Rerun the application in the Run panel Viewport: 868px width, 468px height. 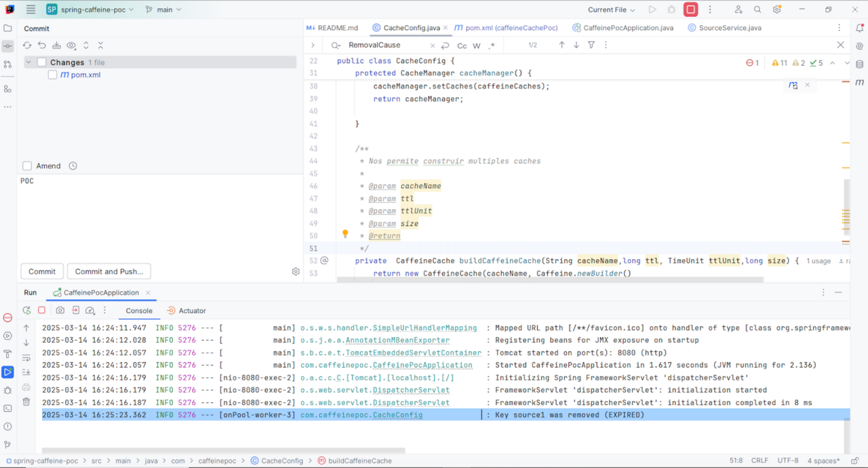pos(26,310)
